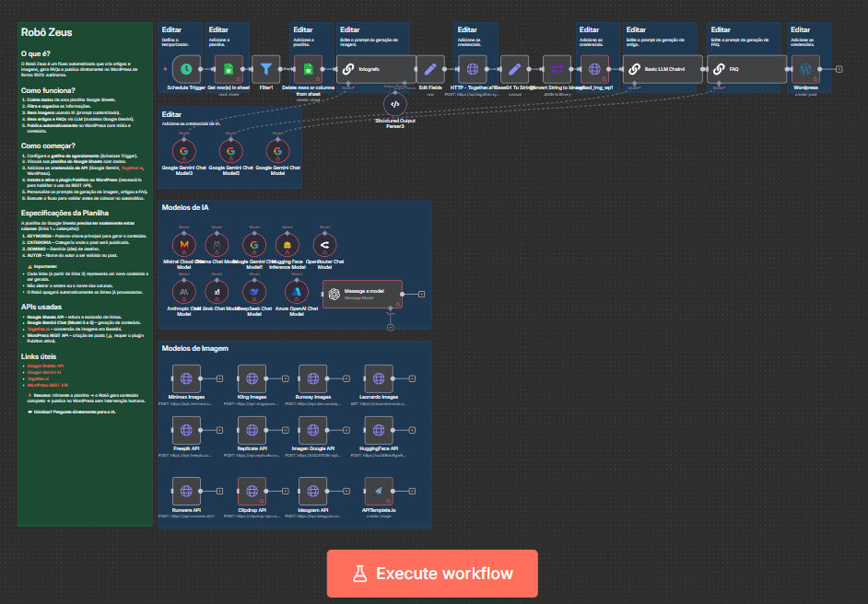Click the Edit Fields pencil node

(x=430, y=69)
